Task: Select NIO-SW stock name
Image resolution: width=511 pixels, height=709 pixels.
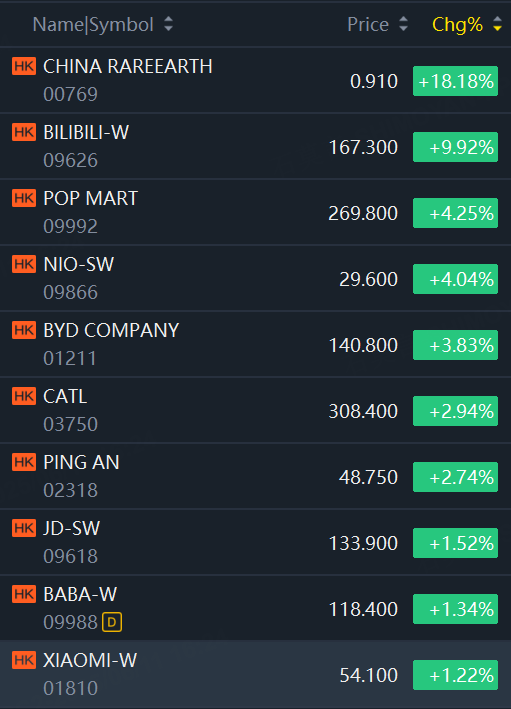Action: 79,265
